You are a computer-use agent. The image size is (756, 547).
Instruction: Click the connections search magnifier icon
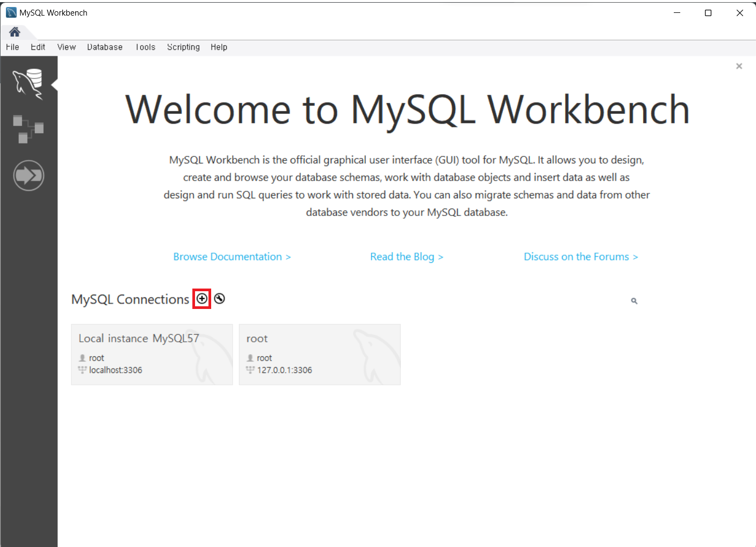click(634, 301)
